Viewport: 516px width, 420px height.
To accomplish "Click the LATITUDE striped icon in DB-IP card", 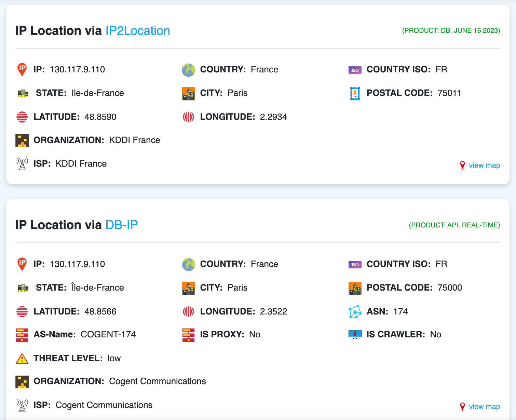I will coord(22,312).
